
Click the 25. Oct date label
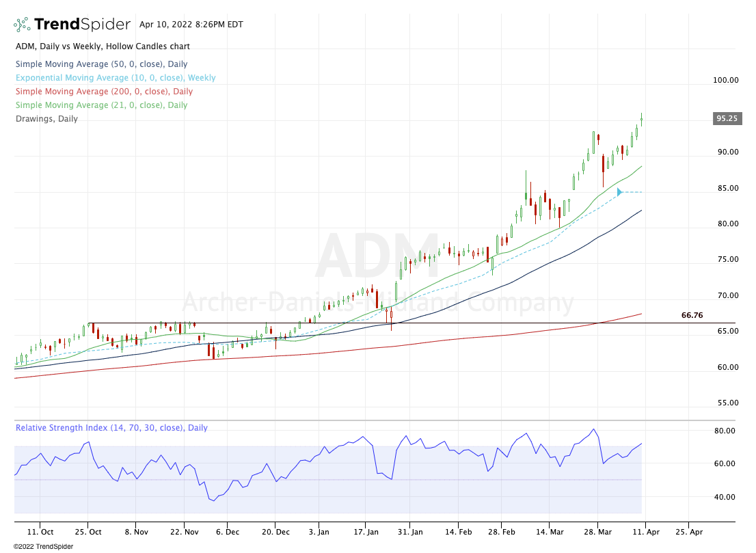88,532
